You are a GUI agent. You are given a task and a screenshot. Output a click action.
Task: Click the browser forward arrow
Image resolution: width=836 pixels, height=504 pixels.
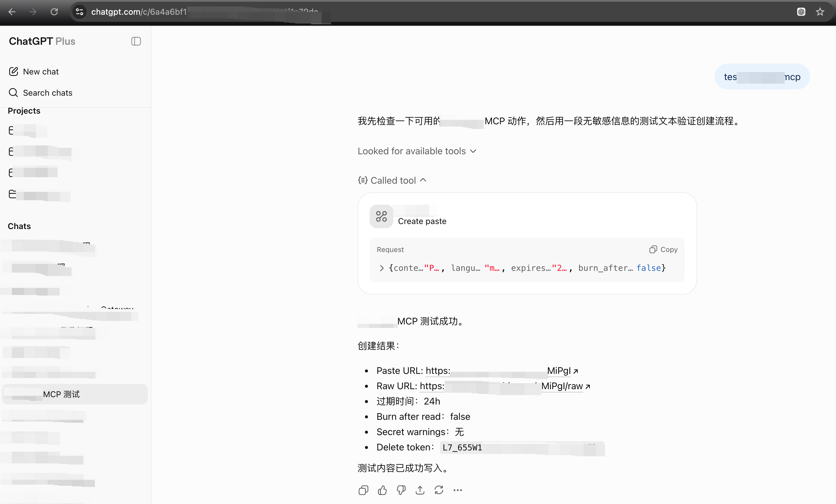tap(33, 12)
